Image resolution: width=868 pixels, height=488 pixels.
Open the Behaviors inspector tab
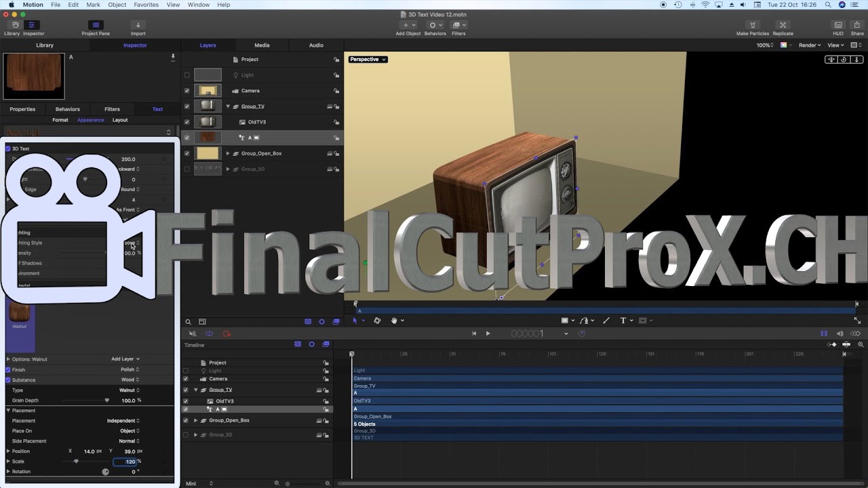(x=67, y=109)
